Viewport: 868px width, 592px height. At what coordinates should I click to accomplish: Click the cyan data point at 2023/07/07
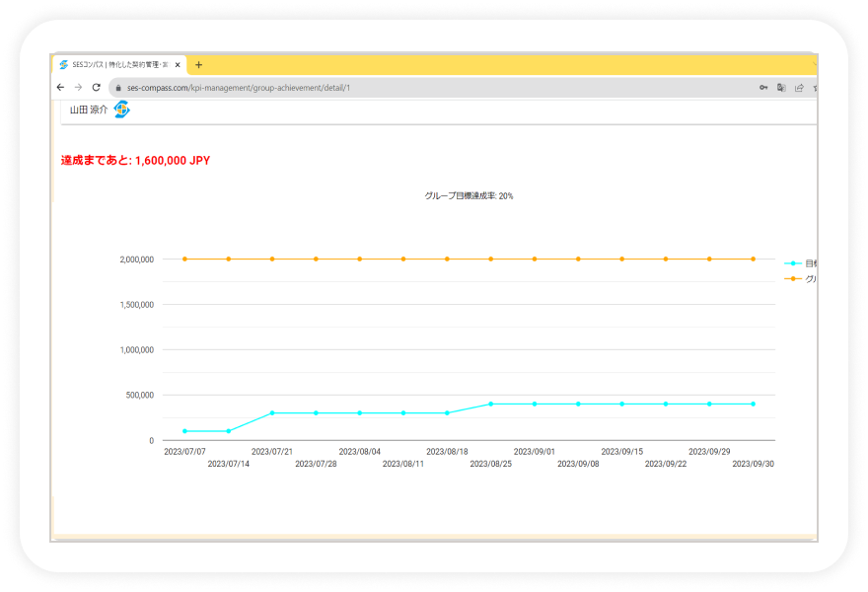click(184, 431)
